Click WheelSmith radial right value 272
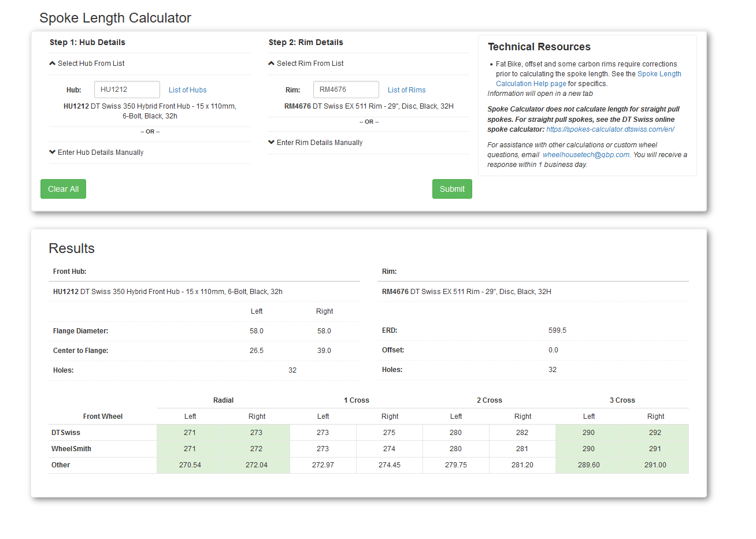Image resolution: width=756 pixels, height=539 pixels. tap(257, 449)
